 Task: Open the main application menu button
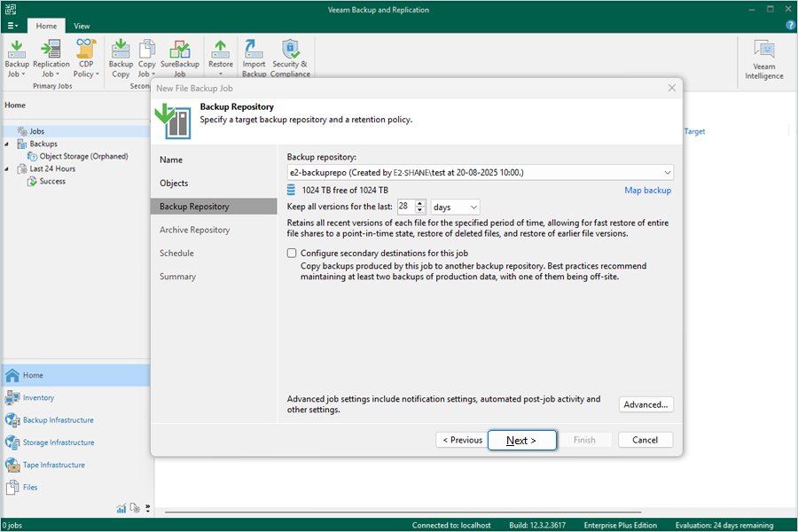click(12, 26)
